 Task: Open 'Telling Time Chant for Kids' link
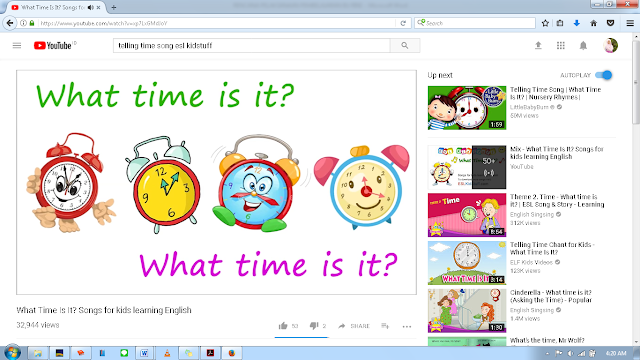tap(552, 248)
